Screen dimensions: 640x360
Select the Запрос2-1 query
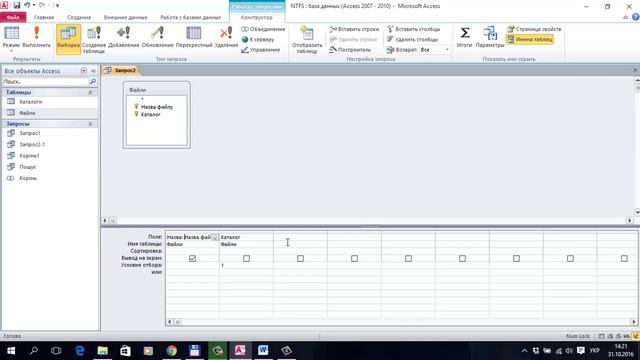click(x=50, y=144)
